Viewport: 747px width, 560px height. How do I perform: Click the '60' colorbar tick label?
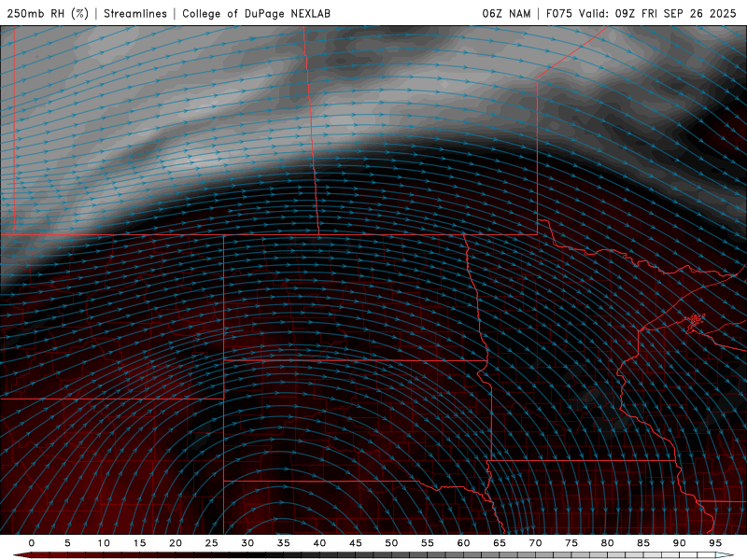click(x=463, y=543)
